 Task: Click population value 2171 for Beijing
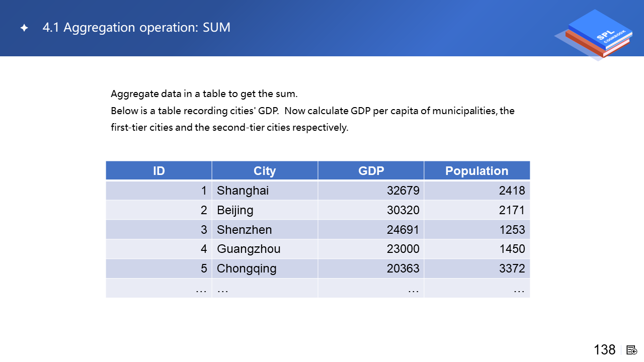pyautogui.click(x=512, y=210)
